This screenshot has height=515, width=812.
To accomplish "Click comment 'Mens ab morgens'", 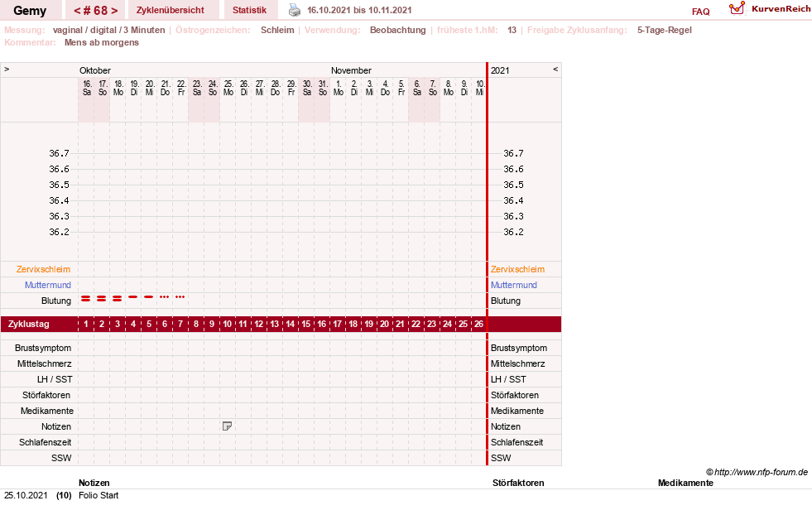I will (x=102, y=42).
